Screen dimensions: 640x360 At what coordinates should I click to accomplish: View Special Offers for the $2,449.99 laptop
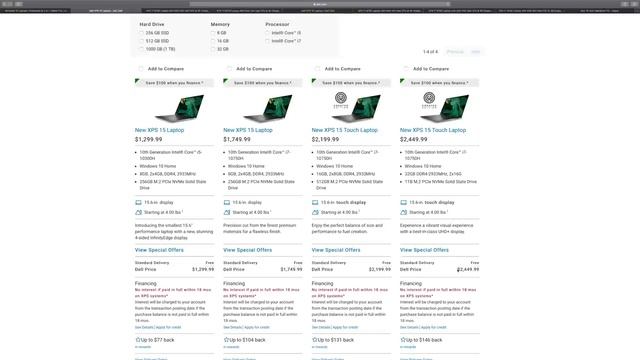(424, 250)
